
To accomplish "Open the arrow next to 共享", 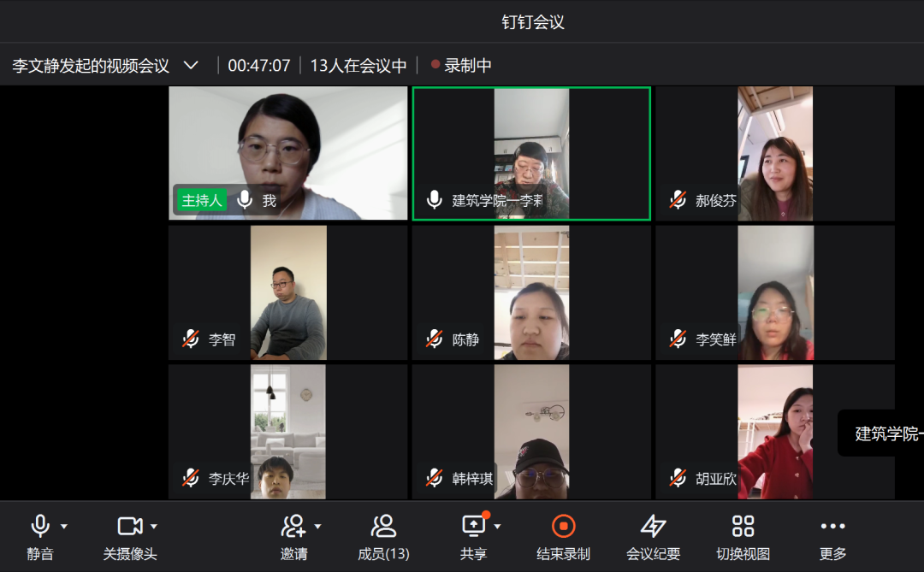I will [498, 527].
